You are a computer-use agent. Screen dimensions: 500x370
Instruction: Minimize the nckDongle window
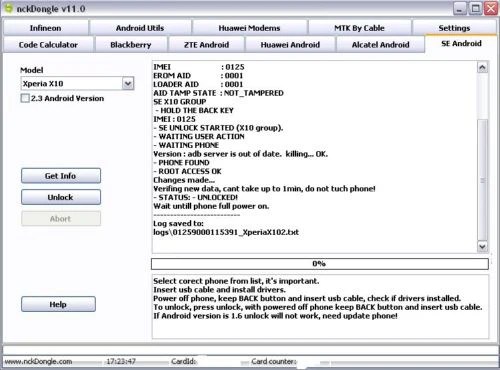click(459, 9)
